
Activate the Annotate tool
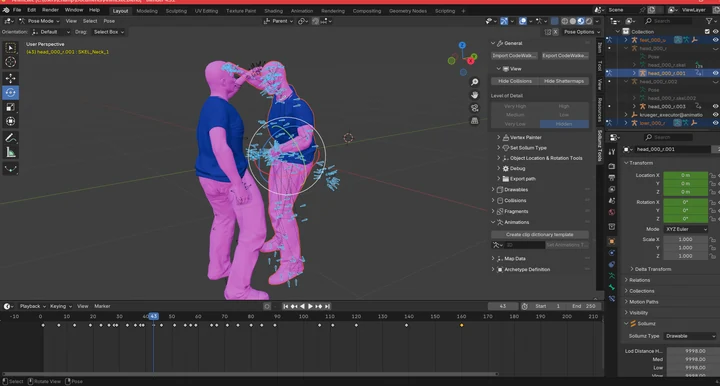pyautogui.click(x=10, y=138)
